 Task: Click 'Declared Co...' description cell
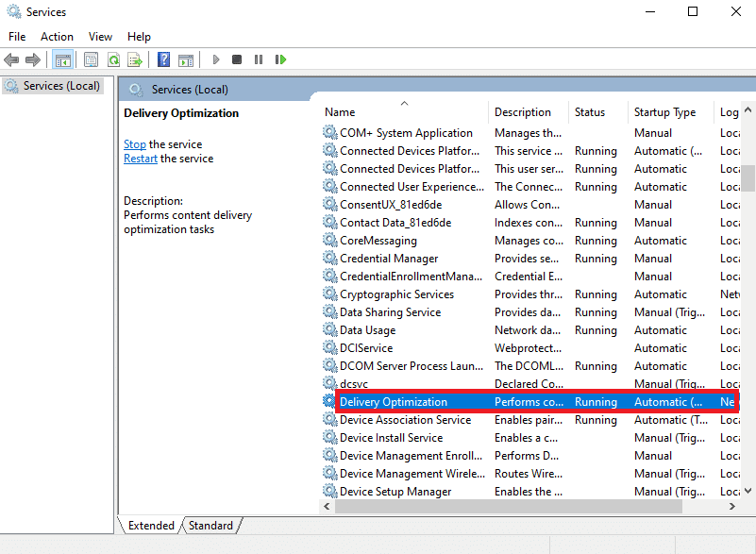[x=529, y=383]
